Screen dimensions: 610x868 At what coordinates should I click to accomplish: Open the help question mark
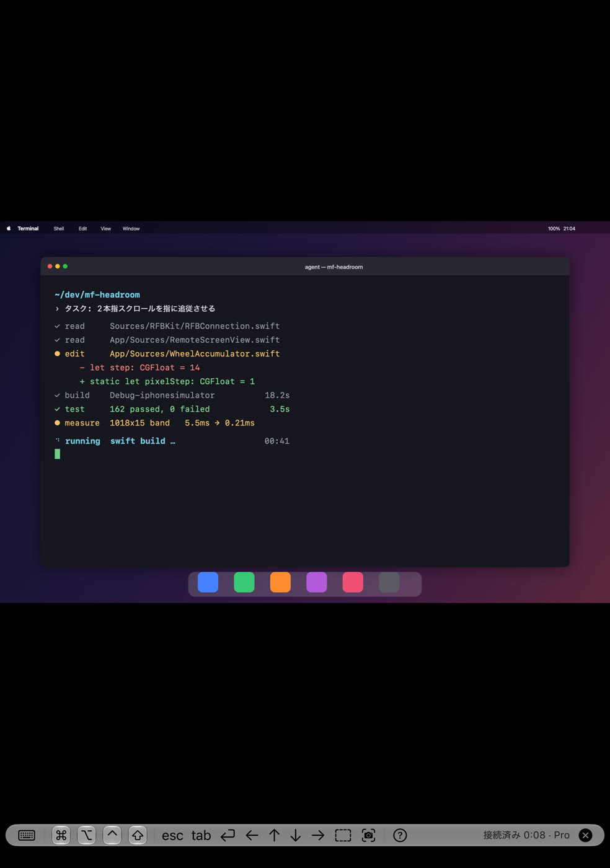400,835
